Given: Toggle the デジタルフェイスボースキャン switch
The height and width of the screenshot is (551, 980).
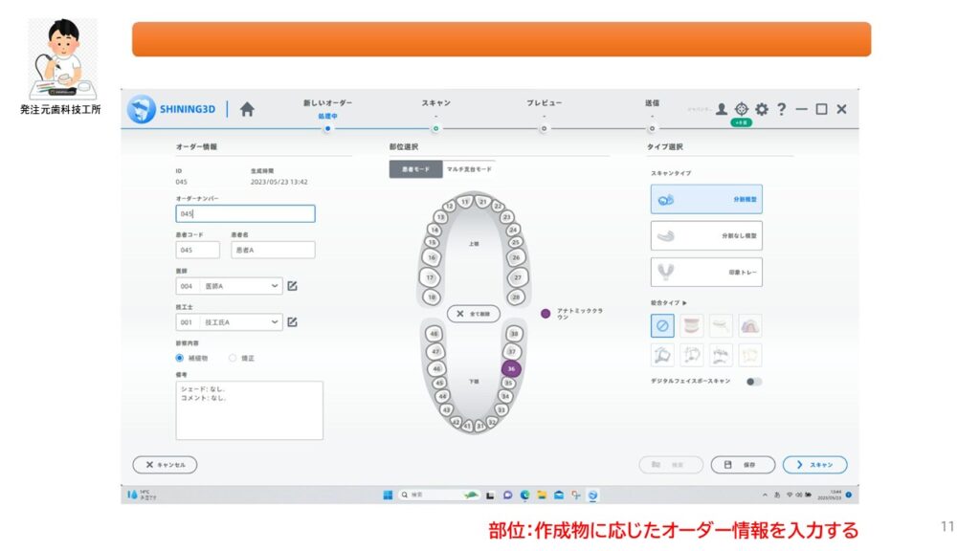Looking at the screenshot, I should click(754, 382).
